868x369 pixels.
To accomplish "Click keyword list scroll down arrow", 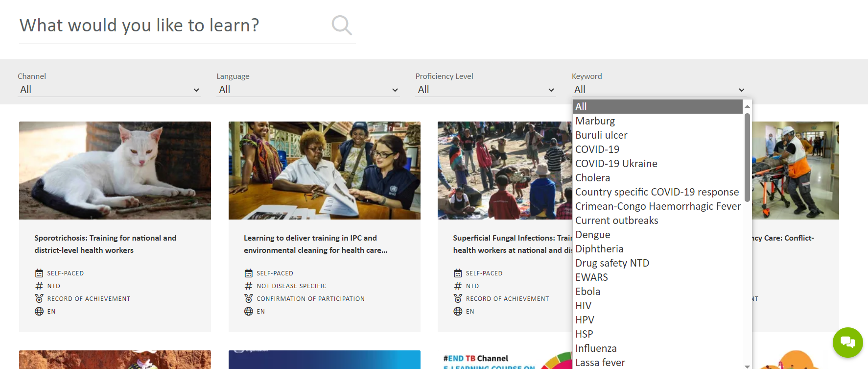I will (747, 366).
